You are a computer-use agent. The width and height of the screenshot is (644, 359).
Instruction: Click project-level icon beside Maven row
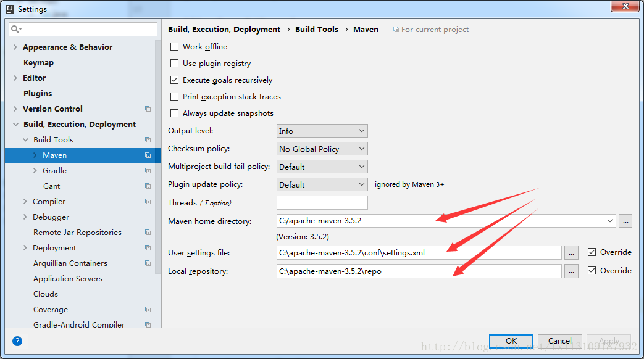coord(148,155)
